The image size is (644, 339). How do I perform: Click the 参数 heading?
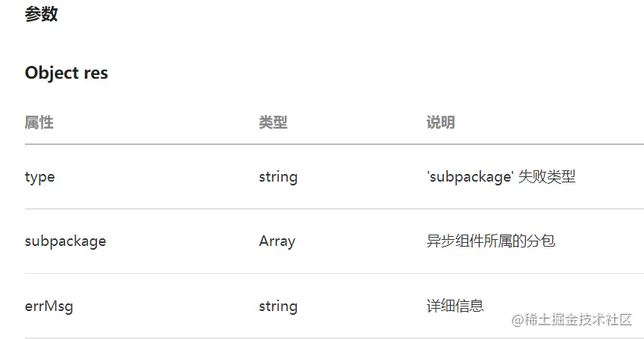pos(41,14)
